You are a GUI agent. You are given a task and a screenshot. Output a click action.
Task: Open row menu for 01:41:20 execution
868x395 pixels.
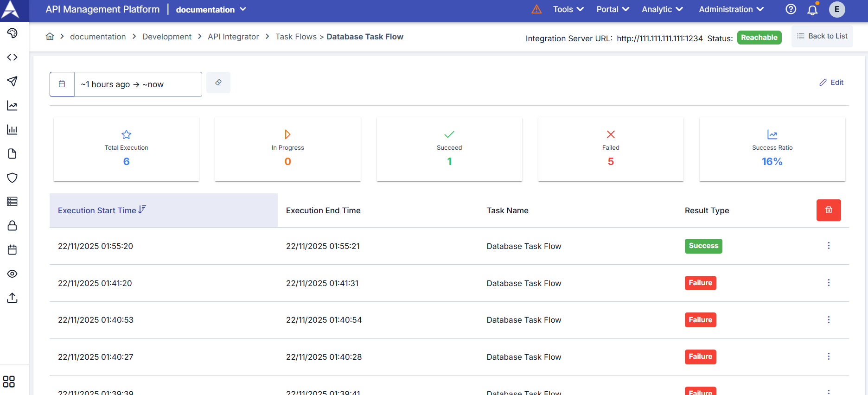point(829,283)
